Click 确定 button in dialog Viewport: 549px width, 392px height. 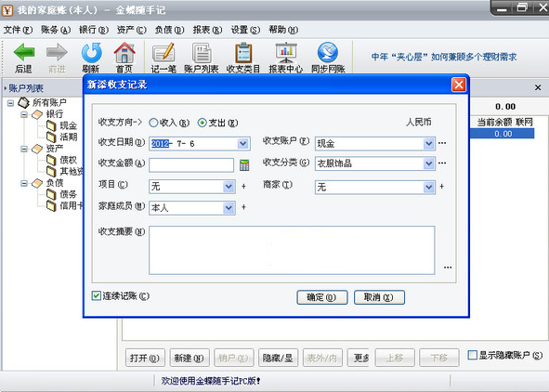click(322, 297)
